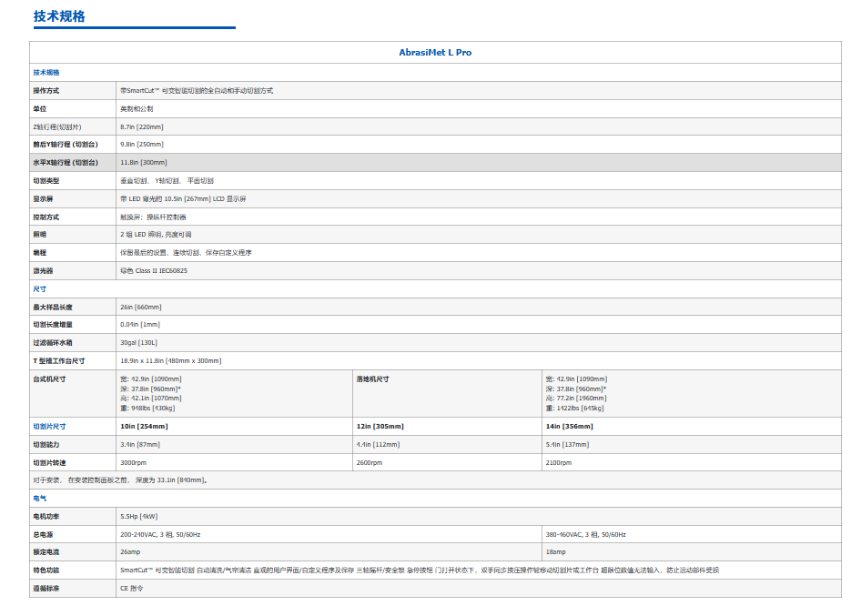Click the 最大样品长度 row label

(53, 308)
